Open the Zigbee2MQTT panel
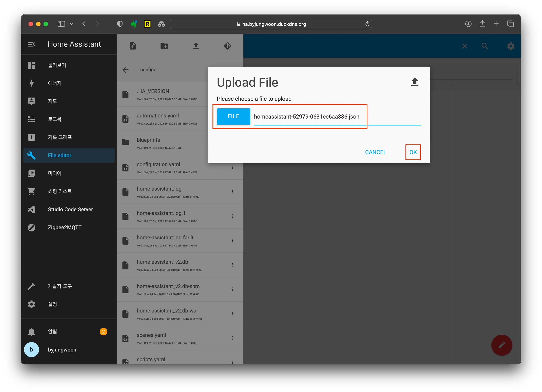The image size is (542, 392). [x=69, y=227]
